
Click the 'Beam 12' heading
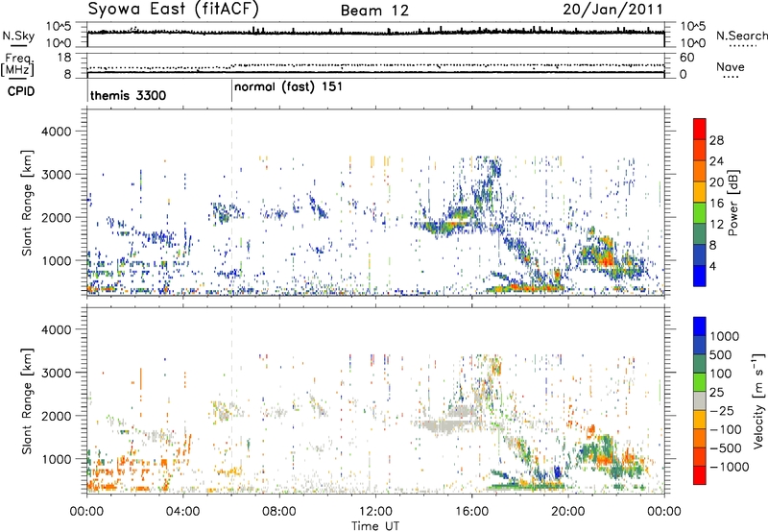(x=374, y=11)
